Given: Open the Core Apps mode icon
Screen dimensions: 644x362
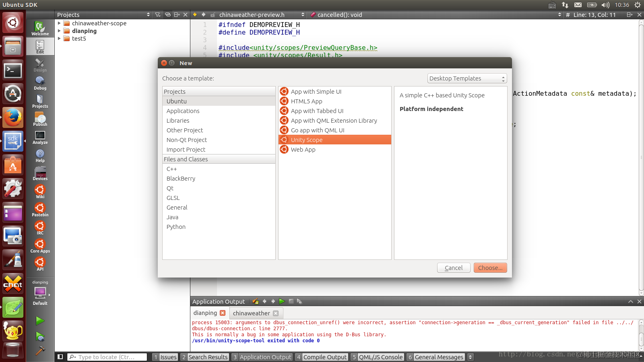Looking at the screenshot, I should pyautogui.click(x=40, y=246).
